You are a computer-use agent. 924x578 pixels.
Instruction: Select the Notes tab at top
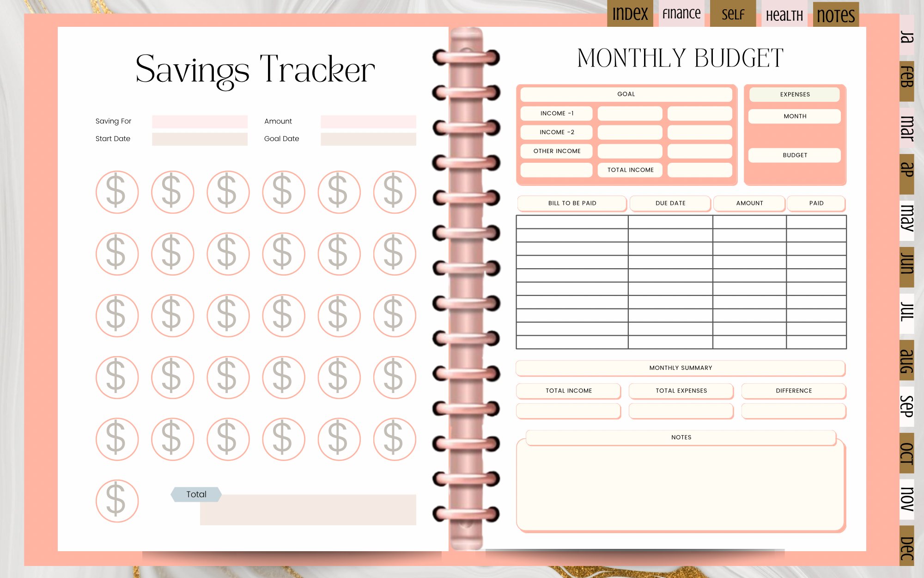click(836, 12)
